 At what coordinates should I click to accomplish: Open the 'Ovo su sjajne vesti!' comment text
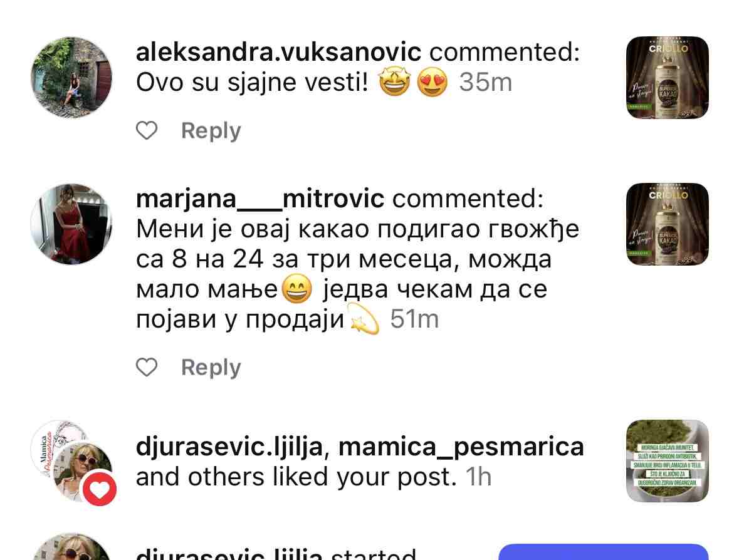coord(252,83)
